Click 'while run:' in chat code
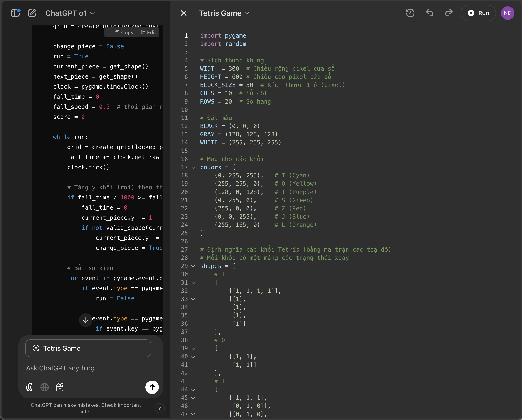 [70, 137]
